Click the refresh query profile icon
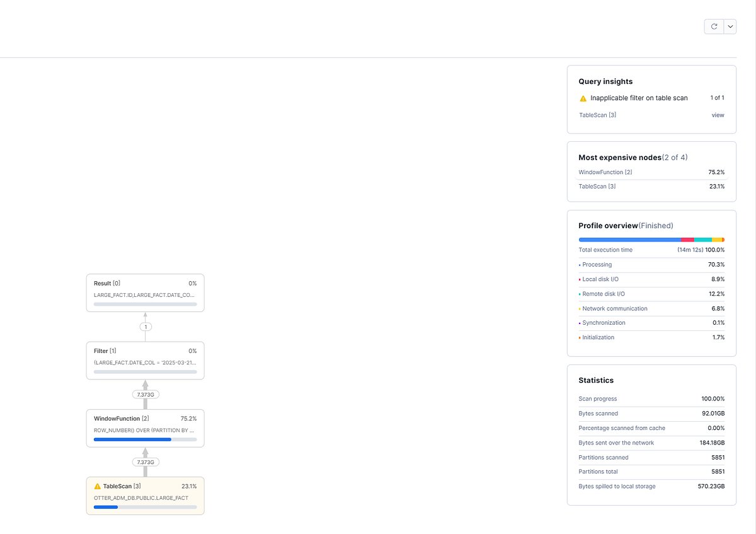Screen dimensions: 756x534 714,26
